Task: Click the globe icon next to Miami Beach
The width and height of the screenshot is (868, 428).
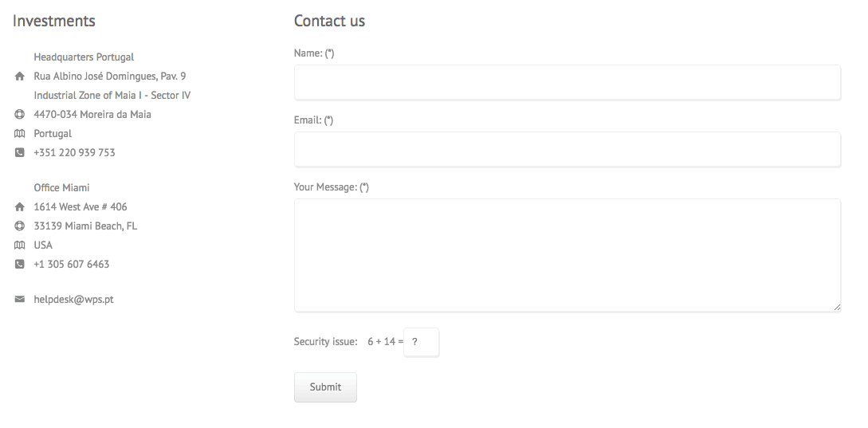Action: [19, 226]
